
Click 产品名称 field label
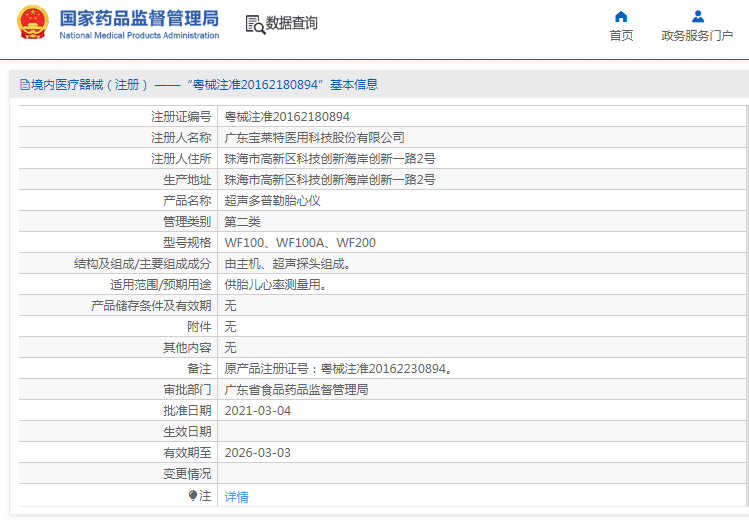[187, 201]
